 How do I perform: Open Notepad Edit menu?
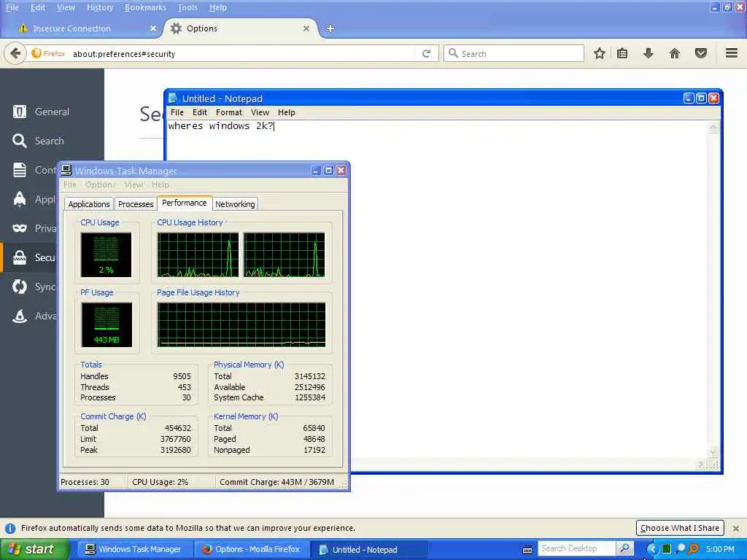pyautogui.click(x=200, y=112)
